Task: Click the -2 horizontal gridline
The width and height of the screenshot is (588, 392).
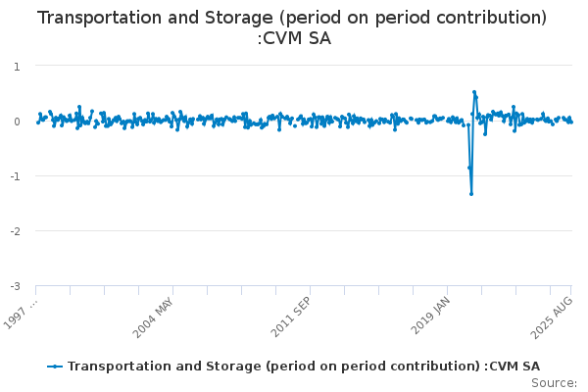Action: pos(294,230)
